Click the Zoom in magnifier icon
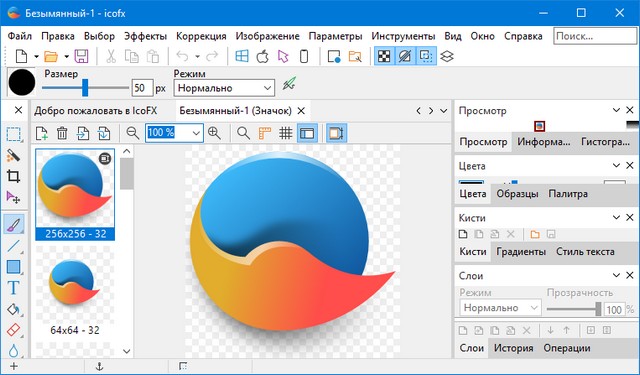The width and height of the screenshot is (640, 375). (214, 133)
